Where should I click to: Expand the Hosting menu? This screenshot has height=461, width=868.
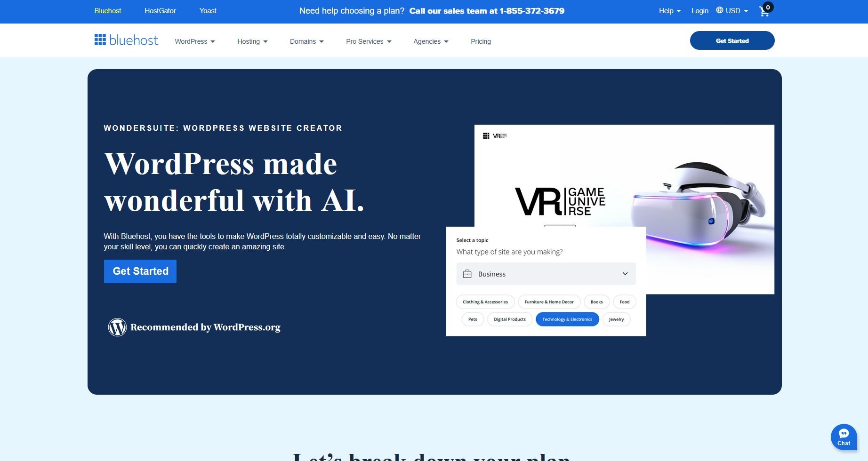click(x=252, y=41)
